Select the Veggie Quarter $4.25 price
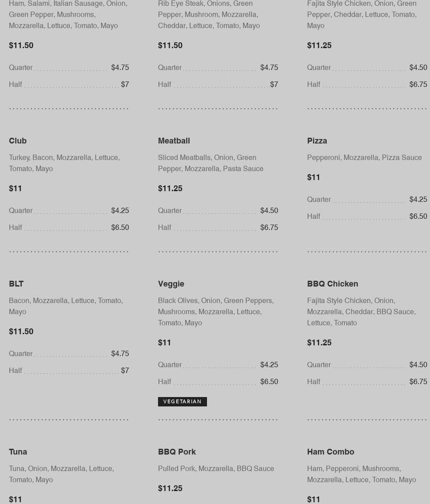The height and width of the screenshot is (504, 430). pyautogui.click(x=269, y=365)
